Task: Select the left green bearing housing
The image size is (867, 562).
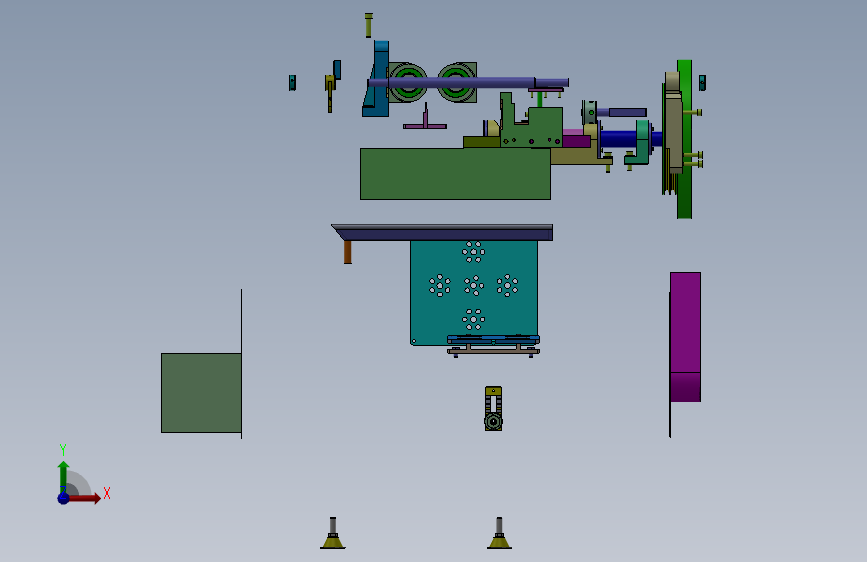Action: (408, 83)
